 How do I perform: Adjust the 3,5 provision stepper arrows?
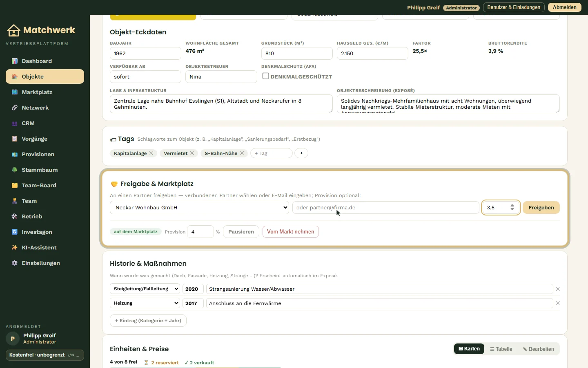click(x=512, y=208)
